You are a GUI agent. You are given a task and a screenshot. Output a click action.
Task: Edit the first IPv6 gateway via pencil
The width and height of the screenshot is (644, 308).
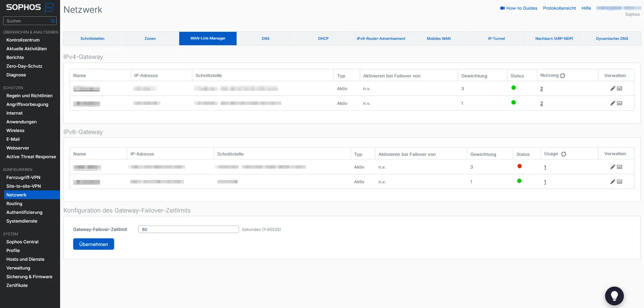pos(612,167)
